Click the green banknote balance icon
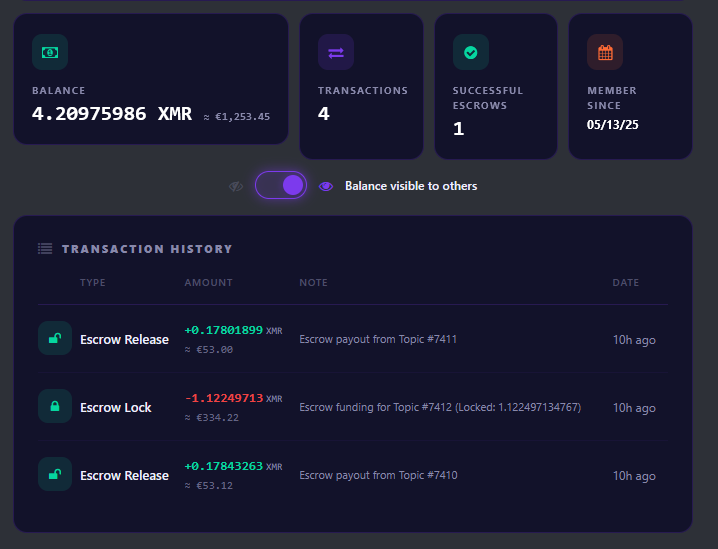Screen dimensions: 718x549 [x=50, y=52]
